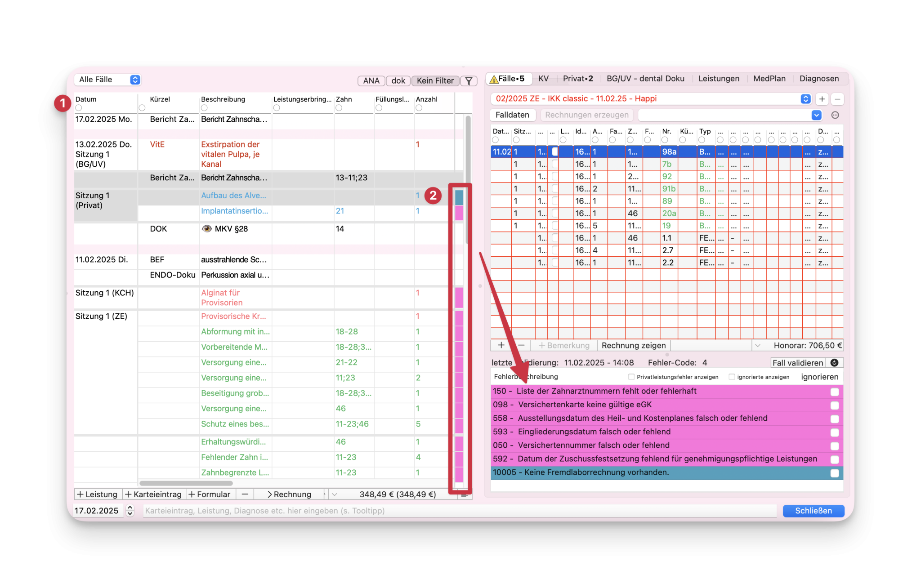Enable ignorierte anzeigen checkbox
This screenshot has height=588, width=921.
[732, 377]
